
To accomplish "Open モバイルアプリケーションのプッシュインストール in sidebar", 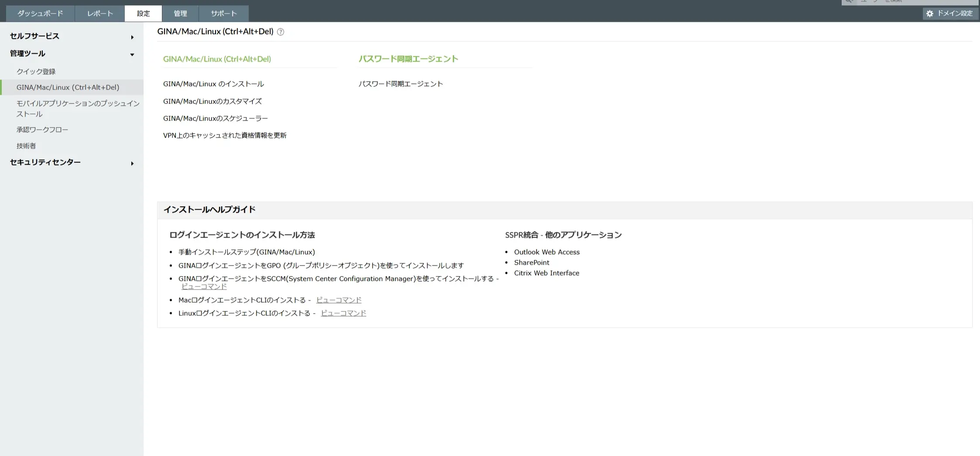I will point(78,109).
